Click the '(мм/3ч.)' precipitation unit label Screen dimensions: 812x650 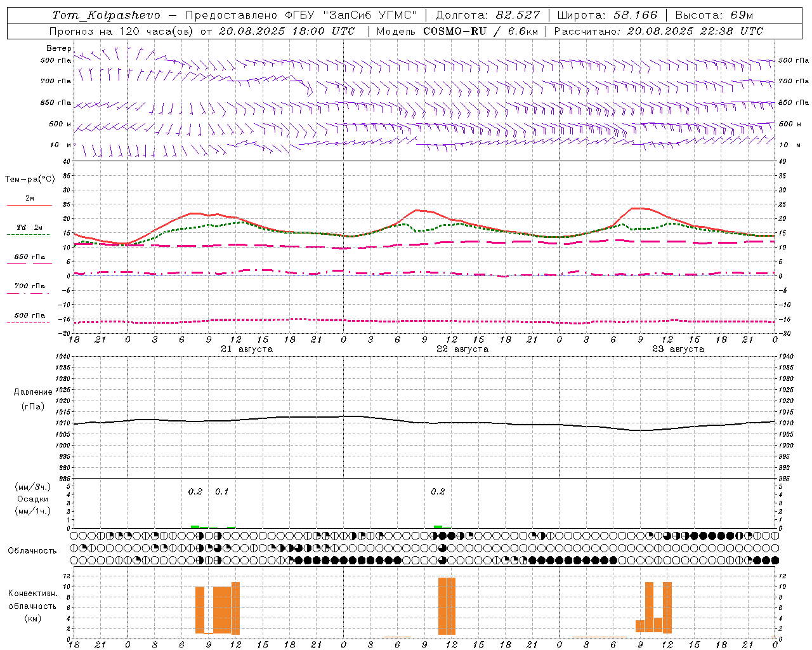pos(33,487)
